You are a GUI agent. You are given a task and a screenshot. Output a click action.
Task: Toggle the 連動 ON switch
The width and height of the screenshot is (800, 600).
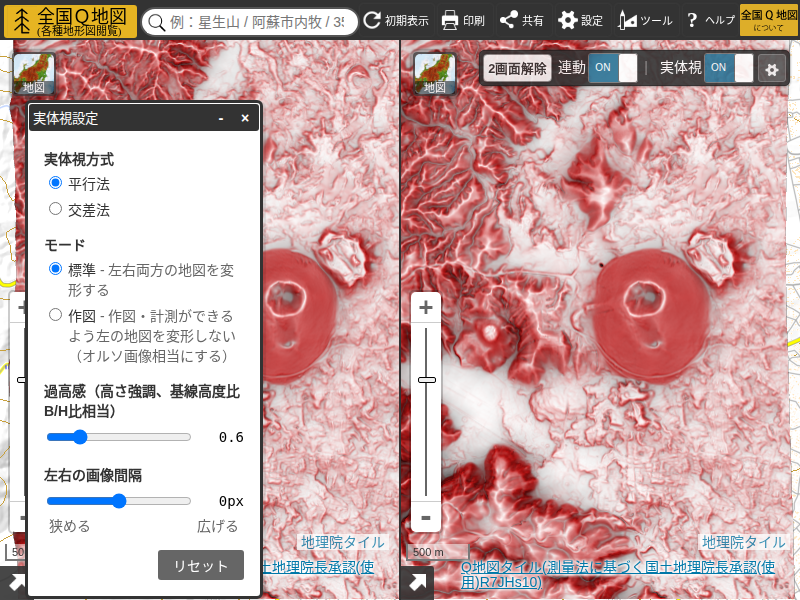pyautogui.click(x=612, y=68)
